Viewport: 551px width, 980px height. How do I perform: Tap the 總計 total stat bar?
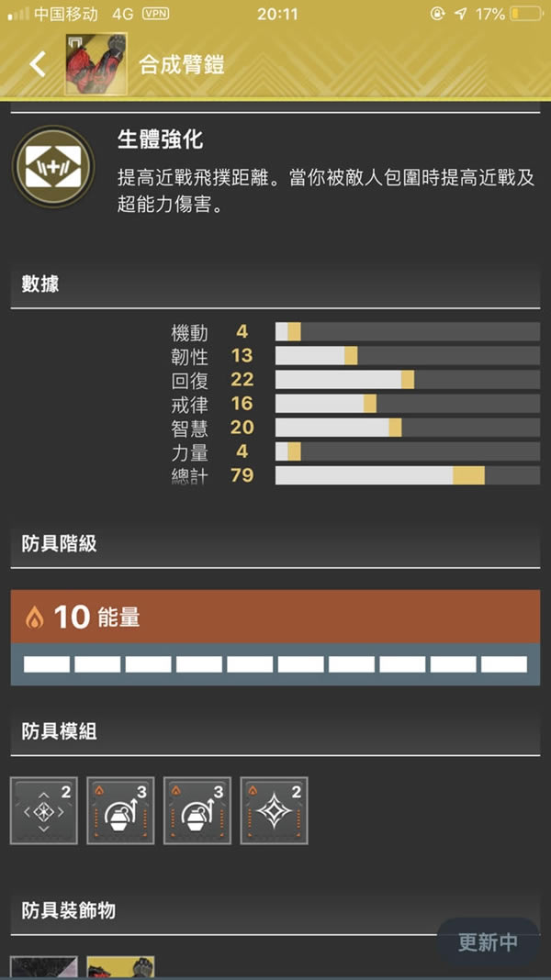407,475
